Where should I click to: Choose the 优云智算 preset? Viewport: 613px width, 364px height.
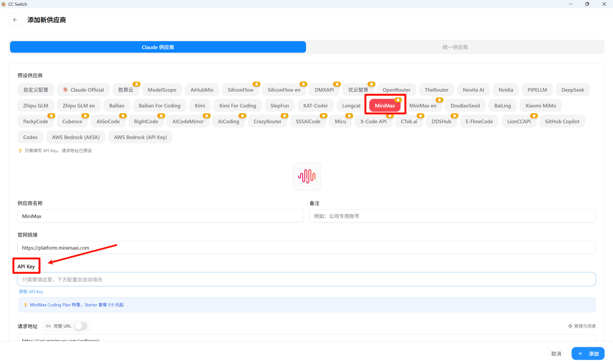[x=358, y=90]
